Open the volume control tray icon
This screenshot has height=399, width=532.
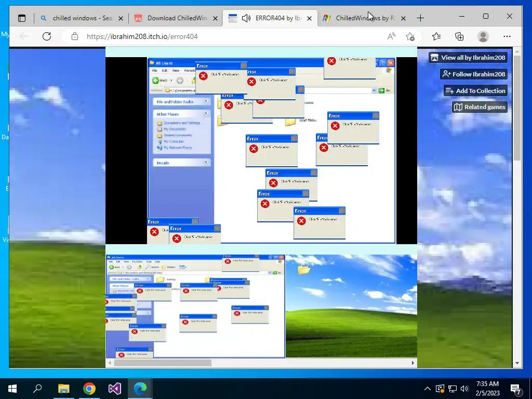click(x=464, y=389)
